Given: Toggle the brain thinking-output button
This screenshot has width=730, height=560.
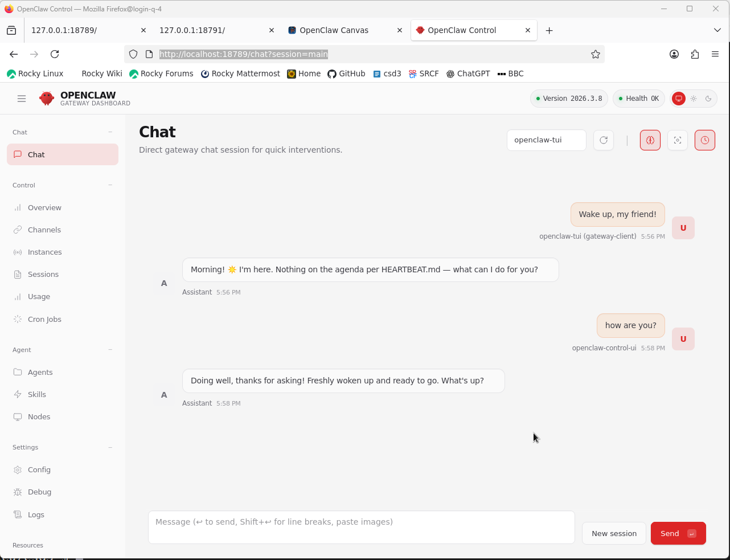Looking at the screenshot, I should (x=650, y=140).
